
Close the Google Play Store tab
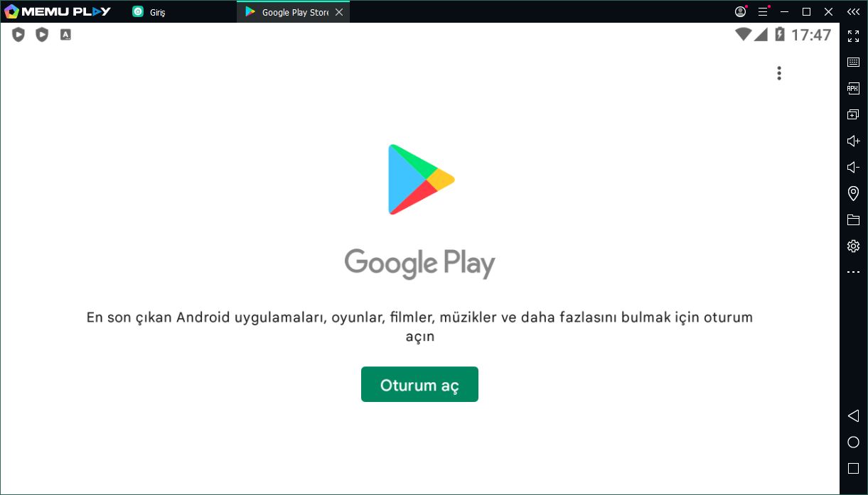339,12
